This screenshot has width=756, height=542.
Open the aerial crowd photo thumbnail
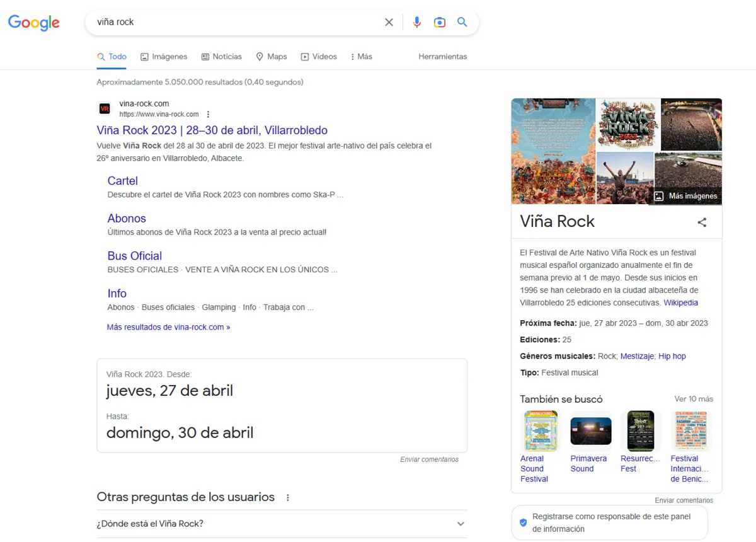click(x=691, y=124)
